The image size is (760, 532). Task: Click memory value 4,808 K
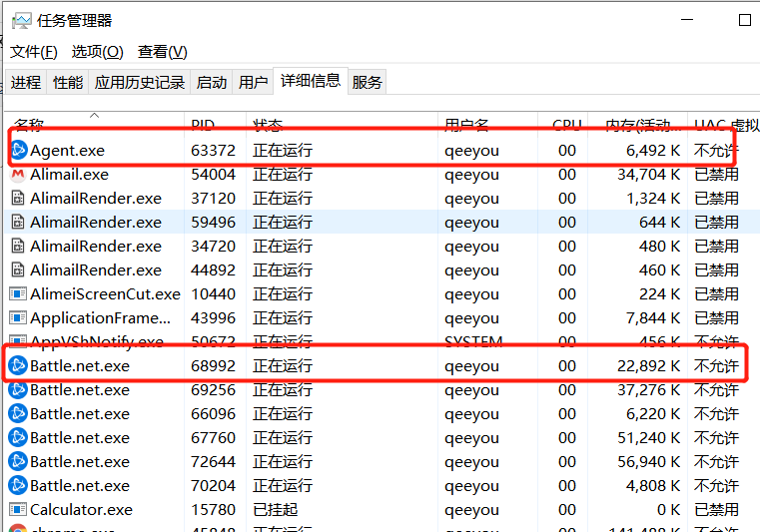pyautogui.click(x=653, y=485)
